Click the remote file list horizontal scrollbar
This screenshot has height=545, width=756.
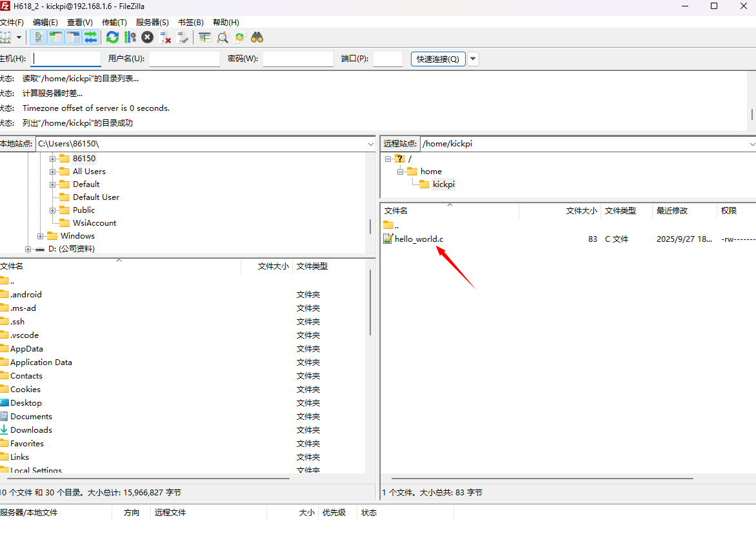click(542, 479)
